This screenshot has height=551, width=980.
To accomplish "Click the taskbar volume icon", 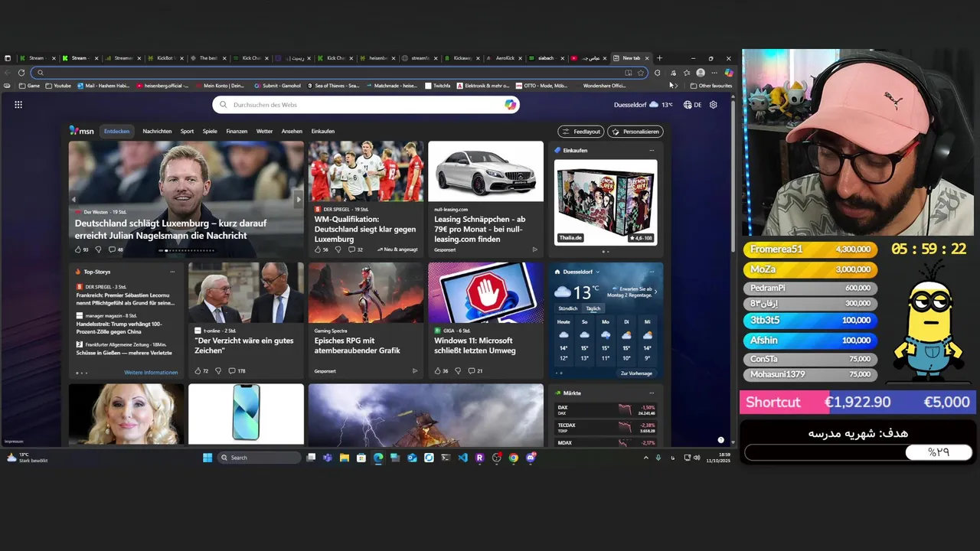I will 697,458.
